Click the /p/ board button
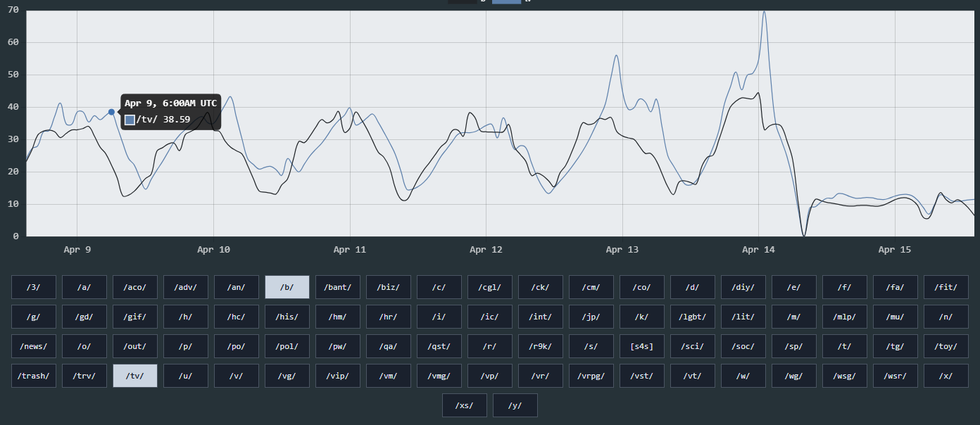The width and height of the screenshot is (980, 425). [186, 346]
